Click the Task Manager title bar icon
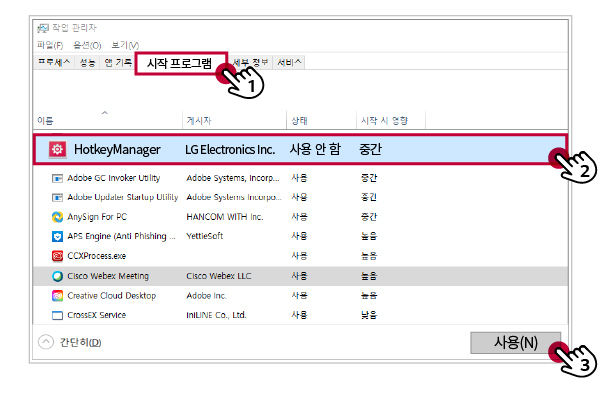Image resolution: width=601 pixels, height=393 pixels. pyautogui.click(x=43, y=28)
